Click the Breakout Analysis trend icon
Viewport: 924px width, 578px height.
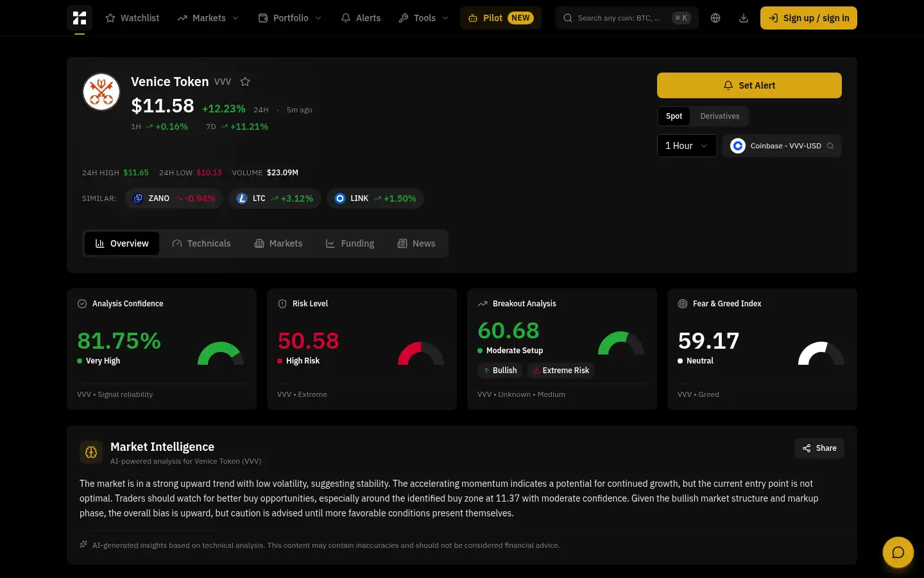pos(483,304)
